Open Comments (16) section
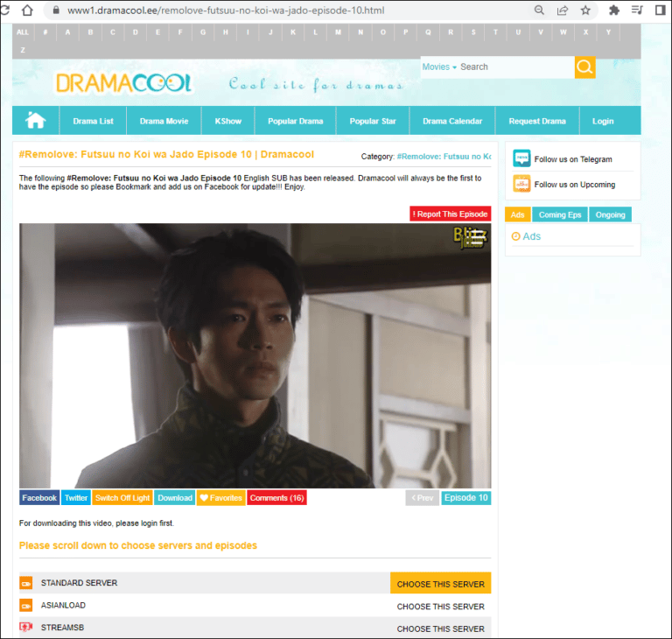Screen dimensions: 672x639 [x=276, y=498]
